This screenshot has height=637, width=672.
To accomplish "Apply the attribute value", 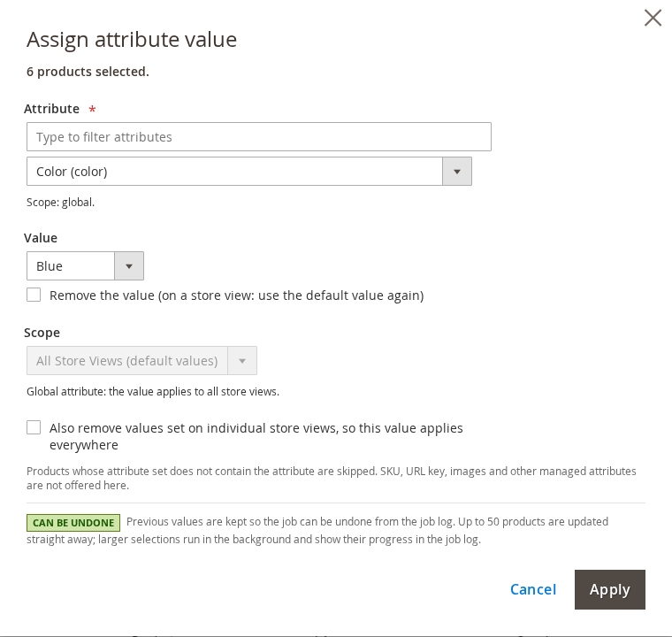I will point(610,589).
